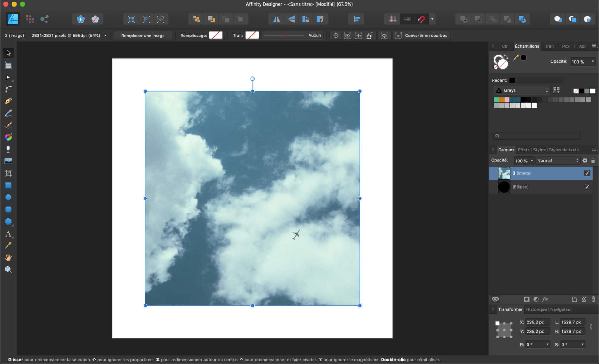
Task: Switch to the Historique tab
Action: tap(536, 309)
